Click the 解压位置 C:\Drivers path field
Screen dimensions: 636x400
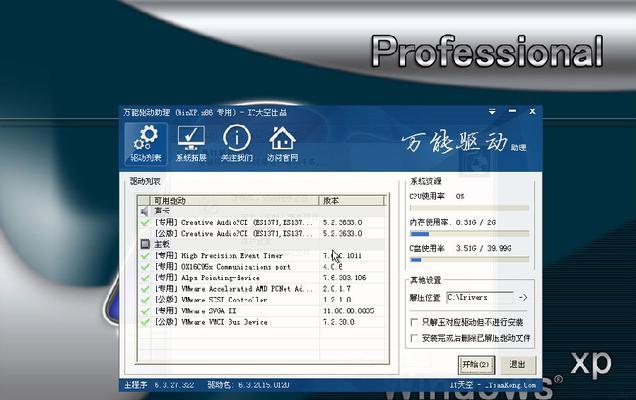pos(479,297)
